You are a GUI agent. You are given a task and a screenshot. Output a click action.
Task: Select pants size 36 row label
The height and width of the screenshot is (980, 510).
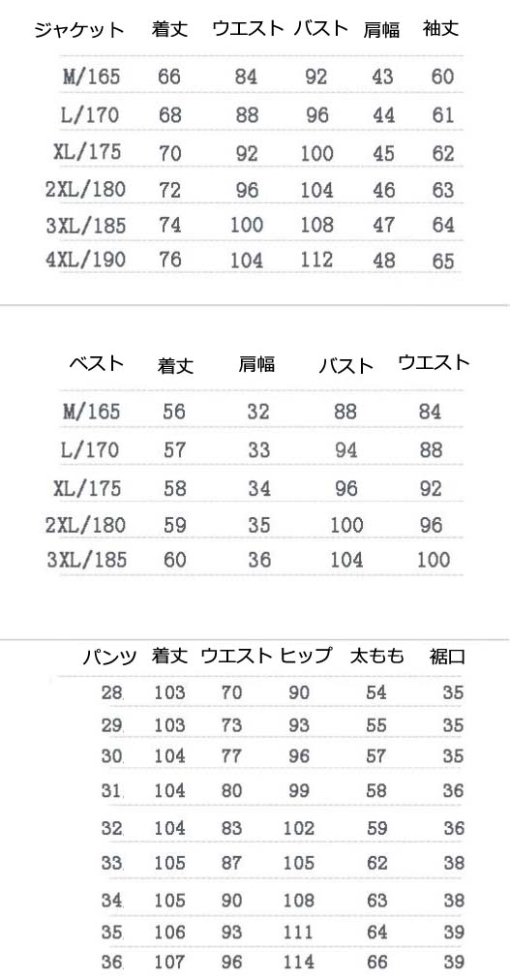(x=112, y=962)
